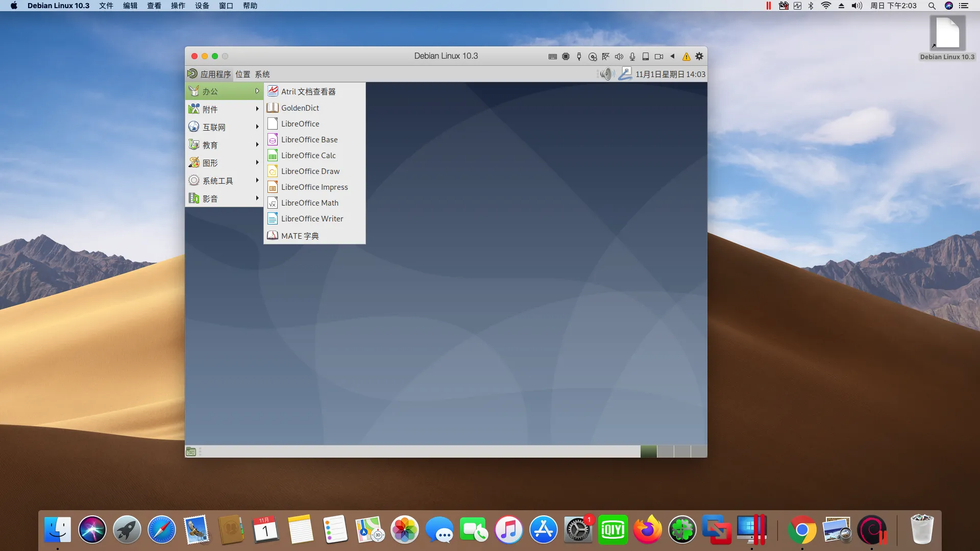Open Google Chrome in the Dock
The height and width of the screenshot is (551, 980).
[802, 530]
